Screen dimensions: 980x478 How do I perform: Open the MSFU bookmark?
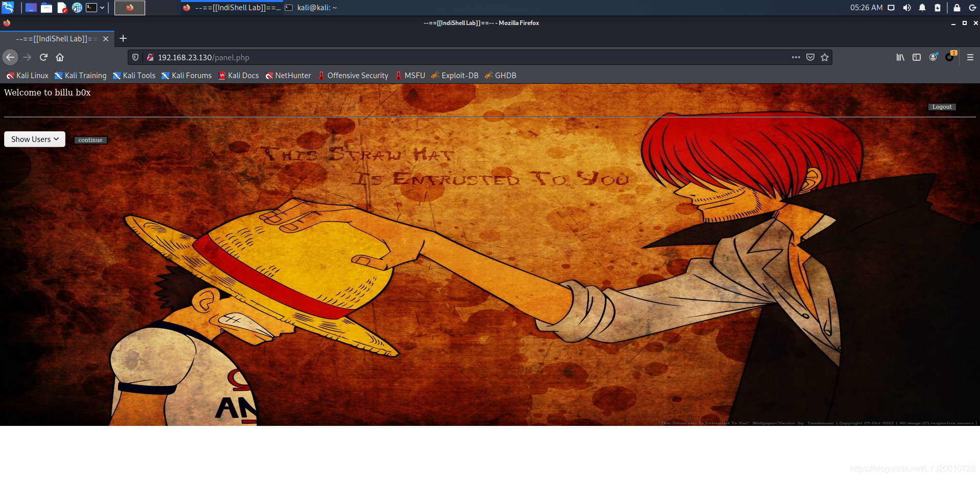pyautogui.click(x=410, y=76)
